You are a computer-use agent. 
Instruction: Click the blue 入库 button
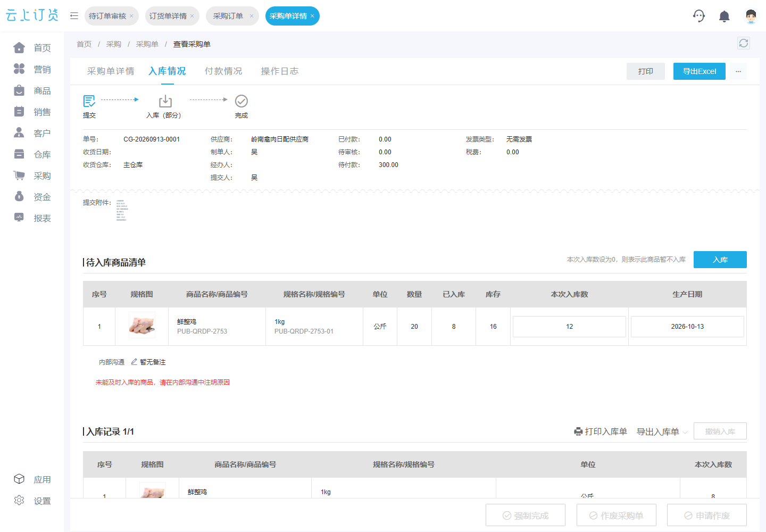720,260
